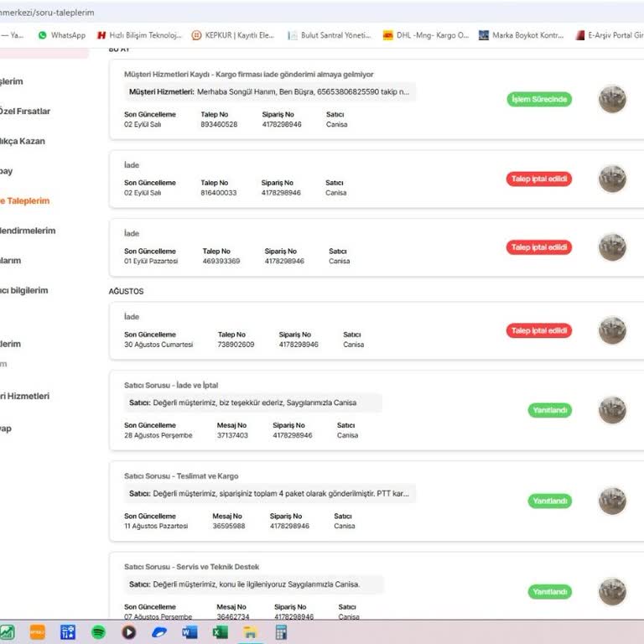Image resolution: width=644 pixels, height=644 pixels.
Task: Launch Spotify from the taskbar
Action: point(98,632)
